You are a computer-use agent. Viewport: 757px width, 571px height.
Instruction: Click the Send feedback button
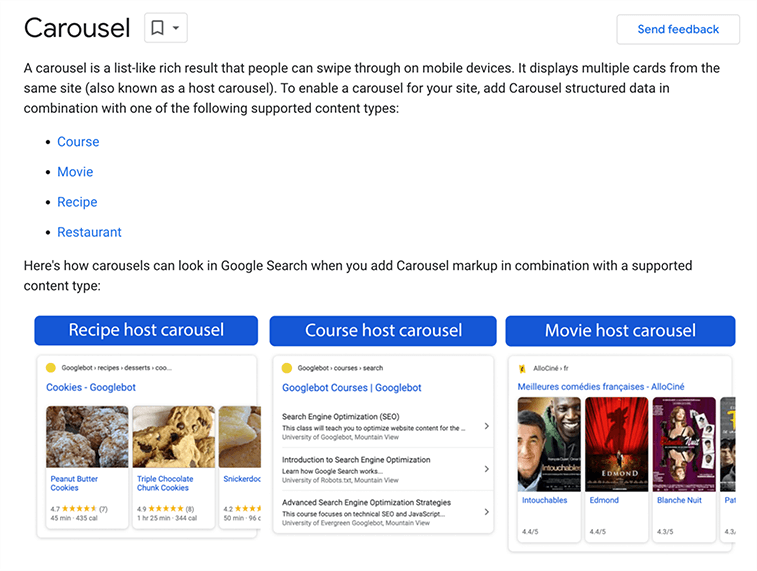point(678,29)
